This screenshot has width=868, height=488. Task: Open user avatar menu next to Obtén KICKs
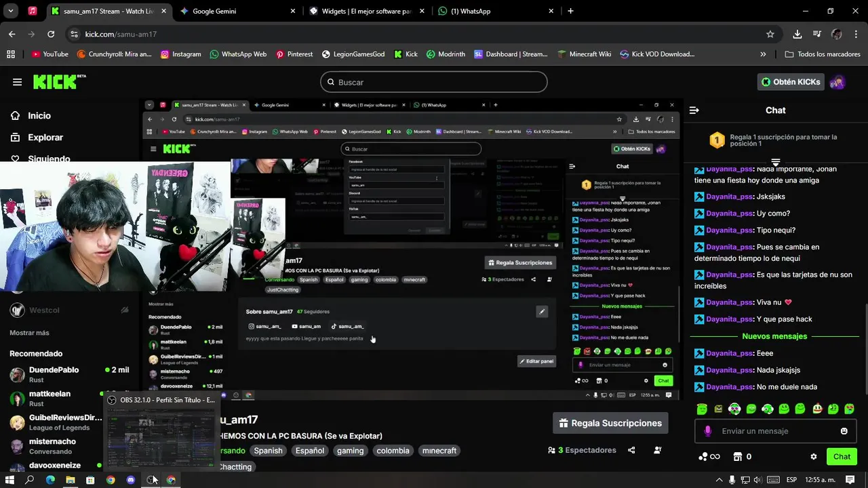[837, 82]
